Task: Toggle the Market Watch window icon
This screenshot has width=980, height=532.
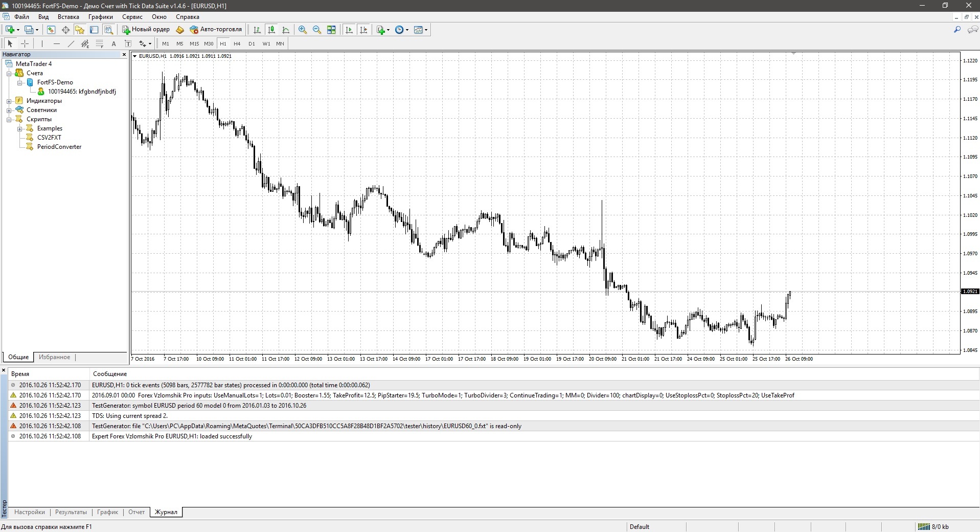Action: tap(51, 30)
